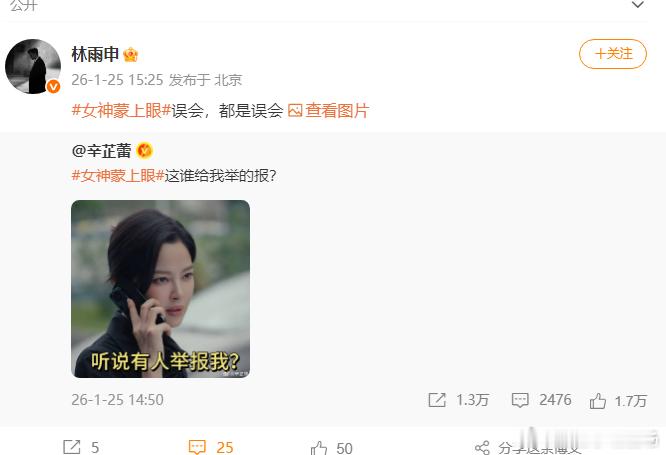Open 林雨申's profile avatar

(33, 66)
